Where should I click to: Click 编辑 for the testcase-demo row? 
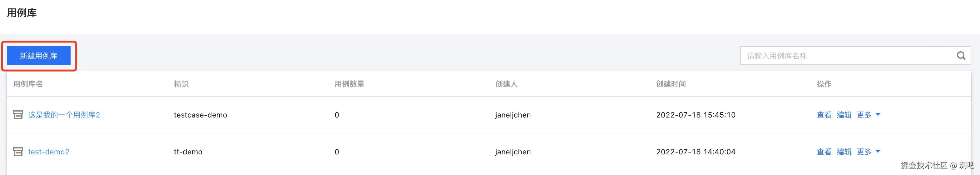click(844, 115)
